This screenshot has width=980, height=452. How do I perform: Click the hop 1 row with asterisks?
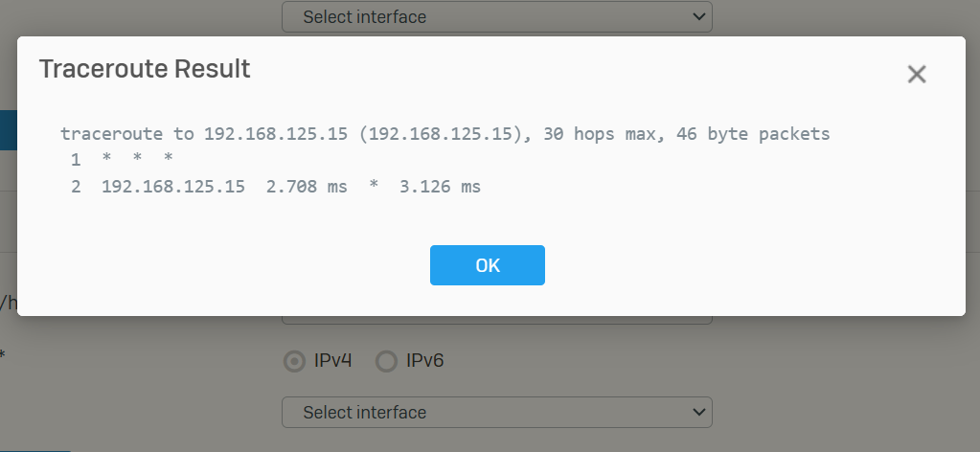click(122, 160)
